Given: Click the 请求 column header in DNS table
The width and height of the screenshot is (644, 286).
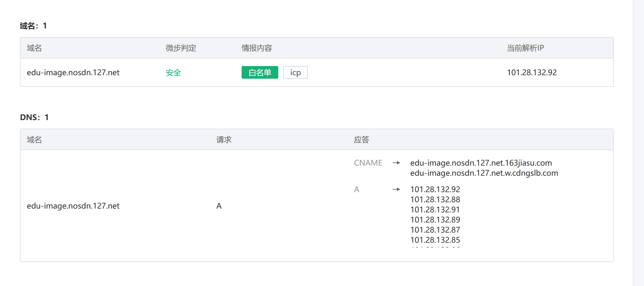Looking at the screenshot, I should point(224,140).
